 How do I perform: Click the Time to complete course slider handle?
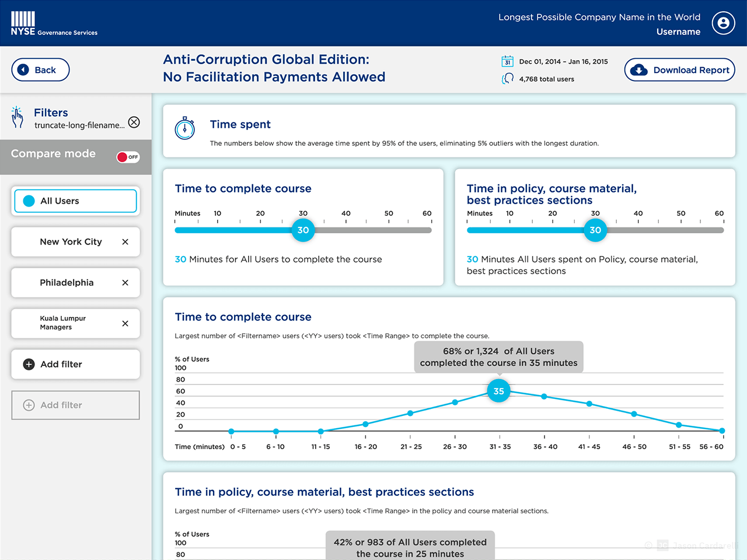tap(303, 230)
